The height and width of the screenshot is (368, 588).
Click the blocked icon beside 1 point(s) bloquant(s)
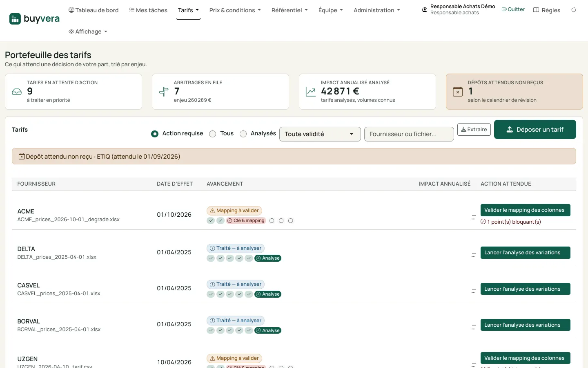tap(483, 222)
